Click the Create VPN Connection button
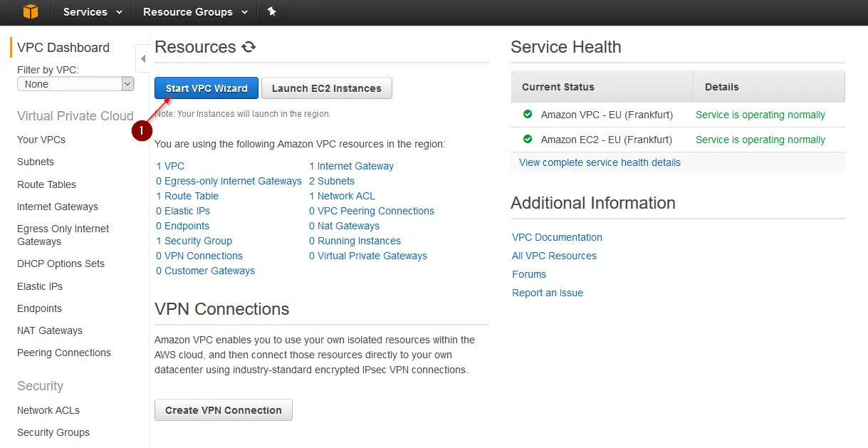Viewport: 868px width, 448px height. 224,410
